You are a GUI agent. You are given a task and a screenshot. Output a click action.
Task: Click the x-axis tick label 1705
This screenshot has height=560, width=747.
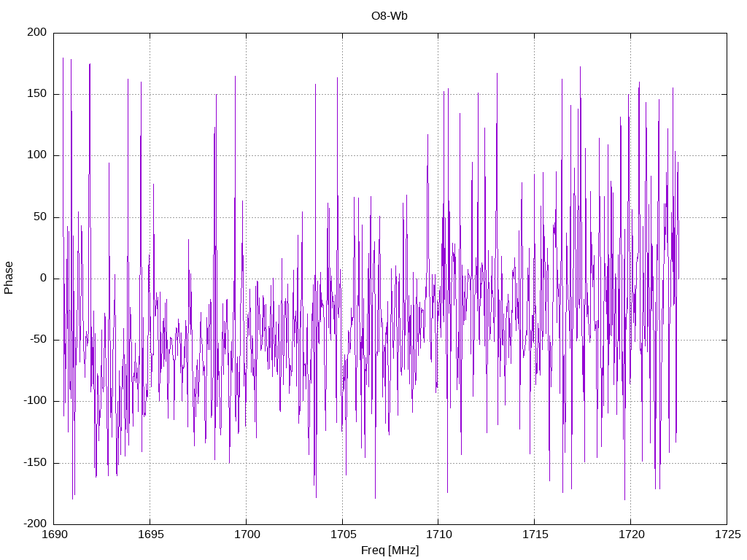point(343,534)
